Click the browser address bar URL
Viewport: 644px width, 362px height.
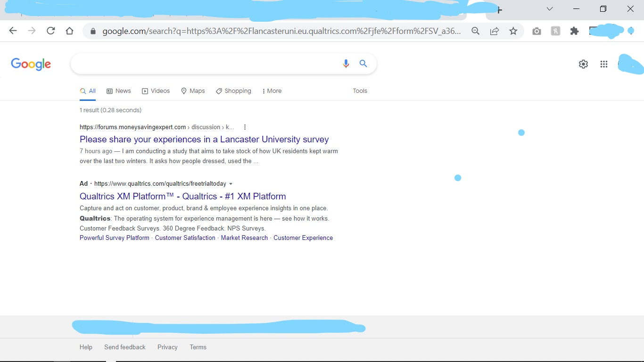(281, 31)
